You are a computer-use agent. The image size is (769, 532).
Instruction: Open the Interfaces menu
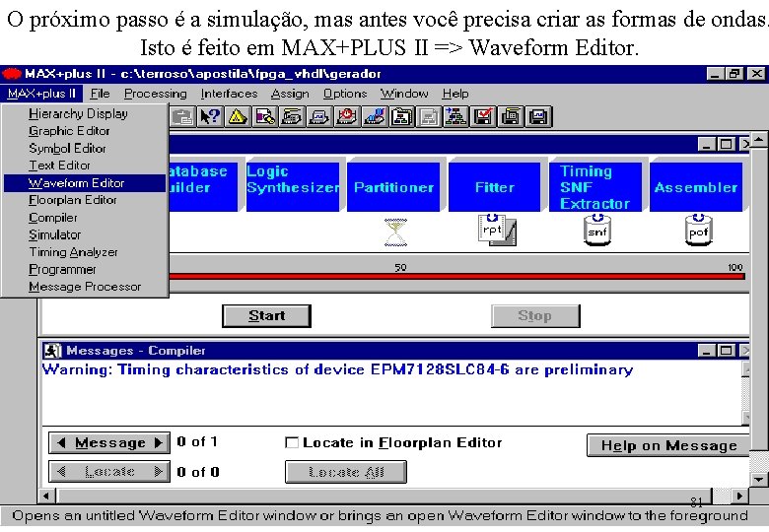229,93
